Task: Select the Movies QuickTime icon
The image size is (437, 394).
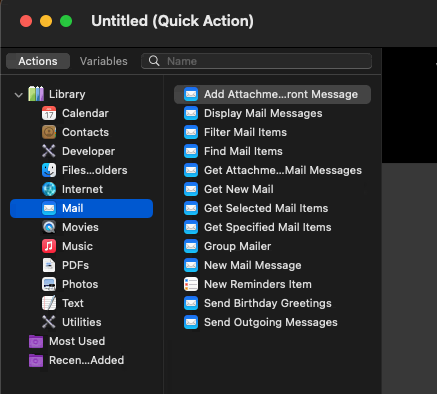Action: click(49, 227)
